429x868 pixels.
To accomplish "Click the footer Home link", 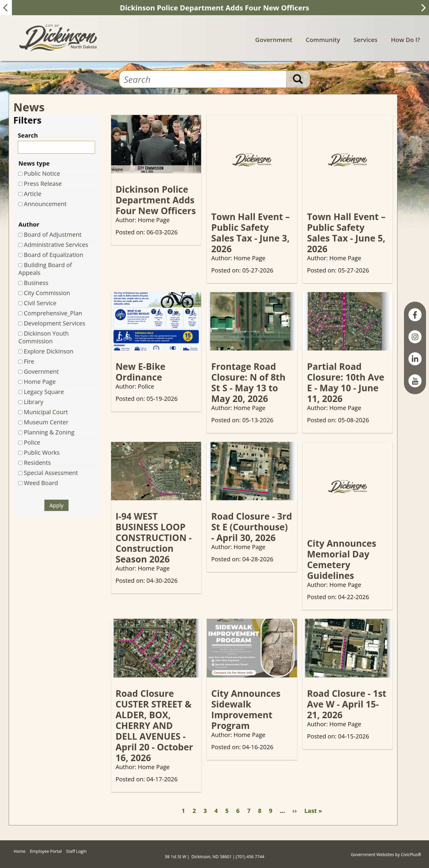I will click(x=20, y=851).
